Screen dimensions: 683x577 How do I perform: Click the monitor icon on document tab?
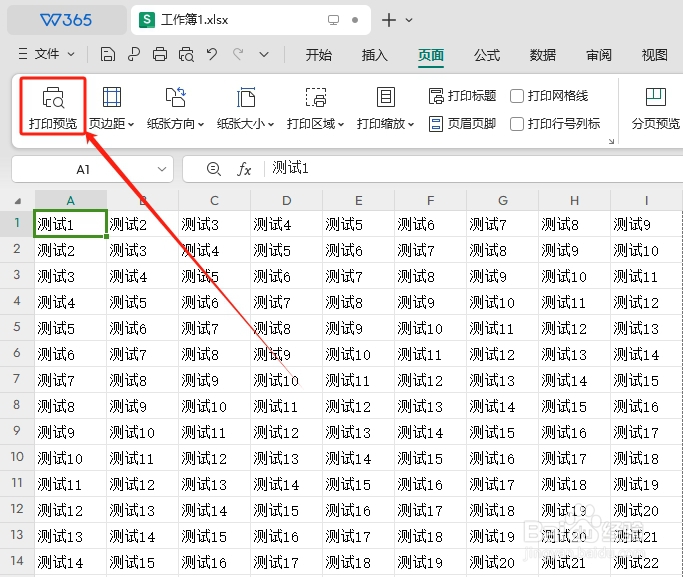[333, 20]
